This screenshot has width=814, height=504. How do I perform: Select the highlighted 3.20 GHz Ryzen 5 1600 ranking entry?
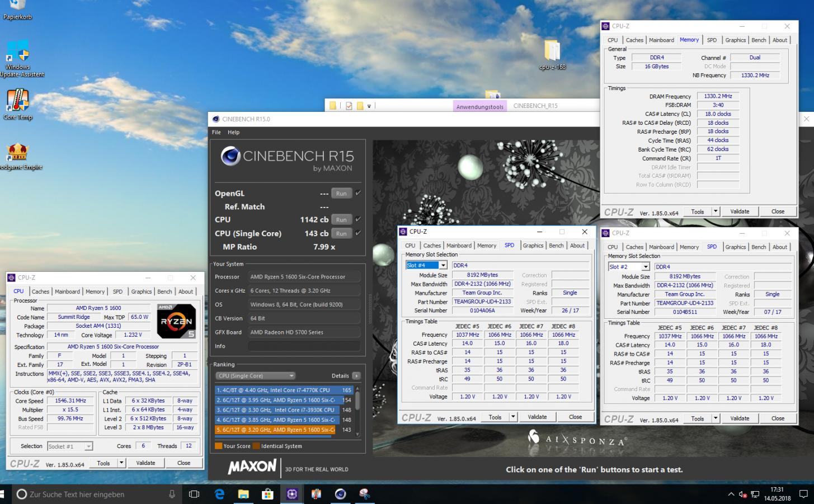coord(284,430)
